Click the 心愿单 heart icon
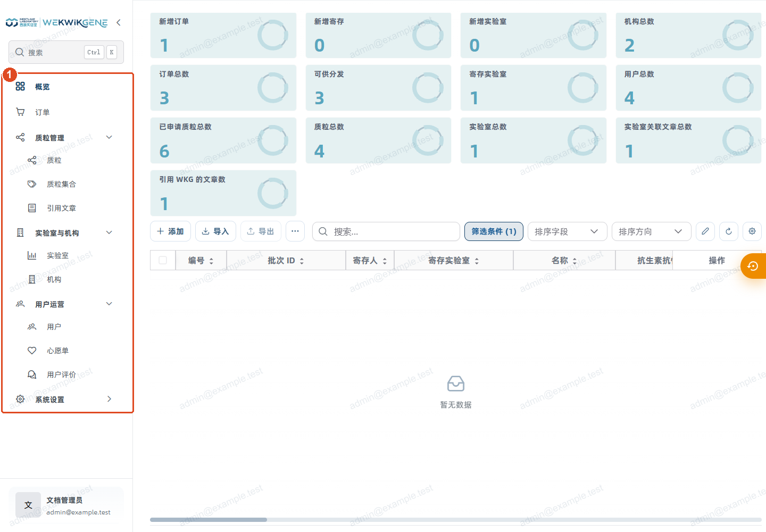 tap(32, 351)
